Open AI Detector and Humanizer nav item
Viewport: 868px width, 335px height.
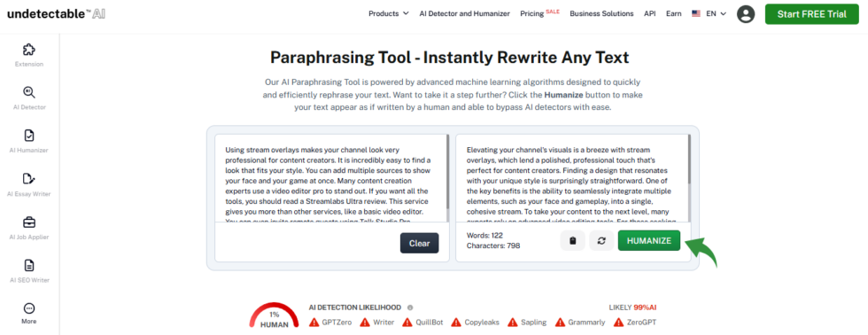click(464, 14)
